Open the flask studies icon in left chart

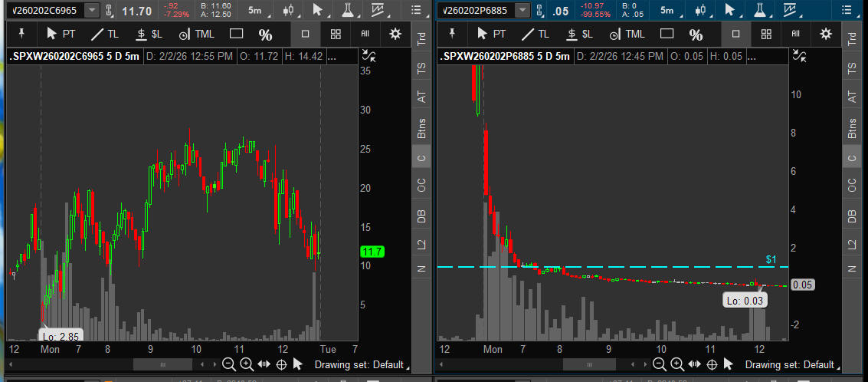(348, 11)
